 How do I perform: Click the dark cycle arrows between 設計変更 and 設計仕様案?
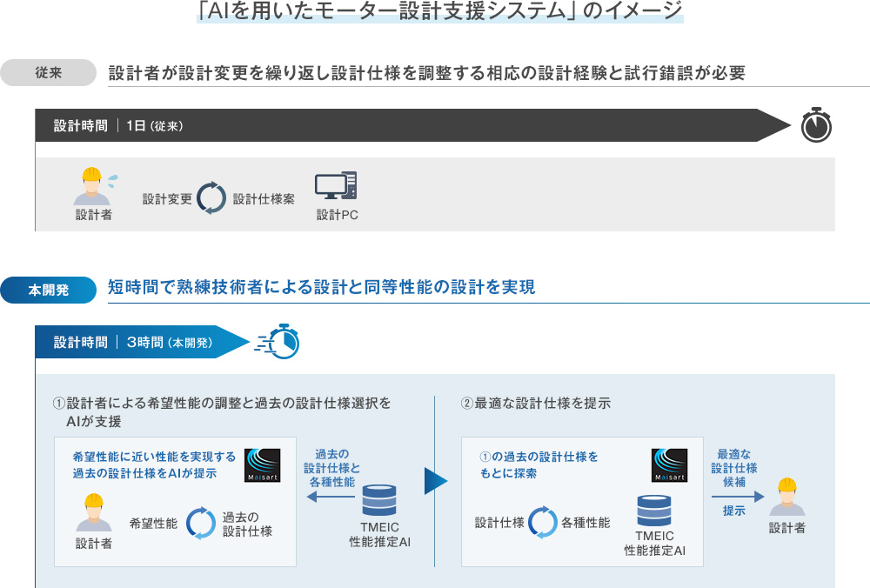tap(212, 198)
